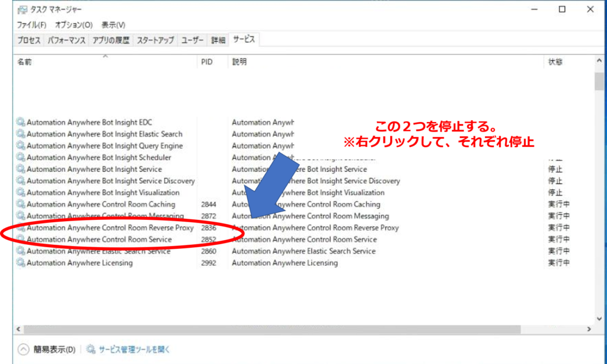Click PID 2844 of Control Room Caching
Screen dimensions: 607x364
209,204
